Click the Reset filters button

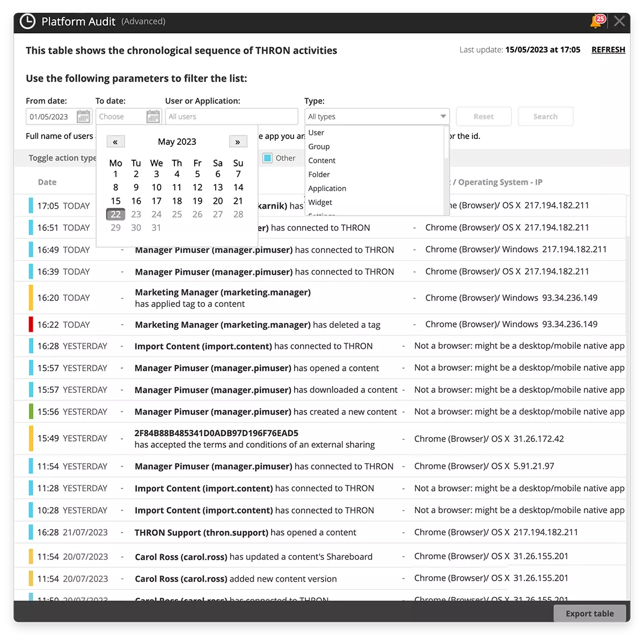(484, 116)
